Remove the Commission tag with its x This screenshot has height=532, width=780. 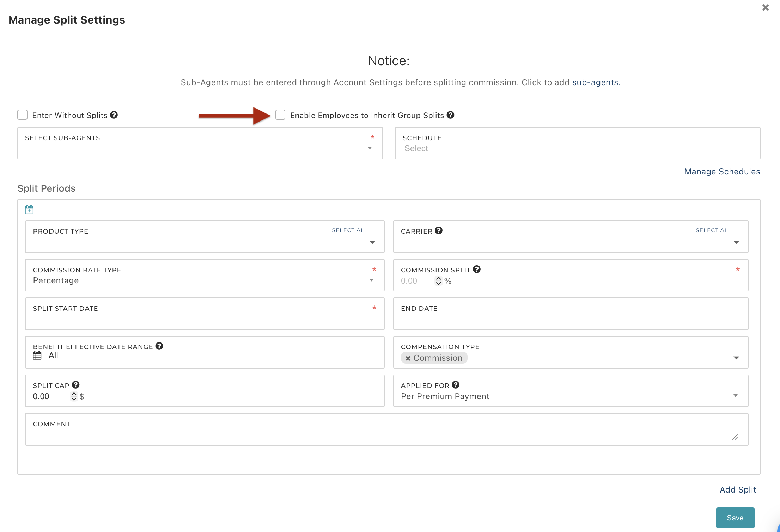[x=408, y=358]
